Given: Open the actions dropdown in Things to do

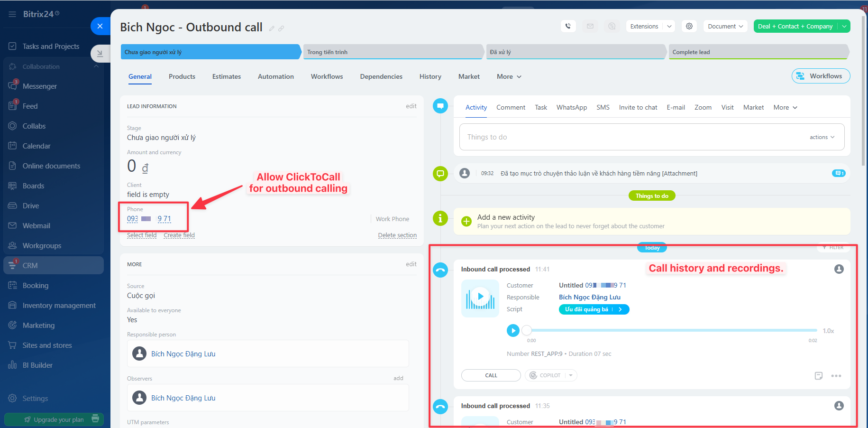Looking at the screenshot, I should pyautogui.click(x=822, y=137).
